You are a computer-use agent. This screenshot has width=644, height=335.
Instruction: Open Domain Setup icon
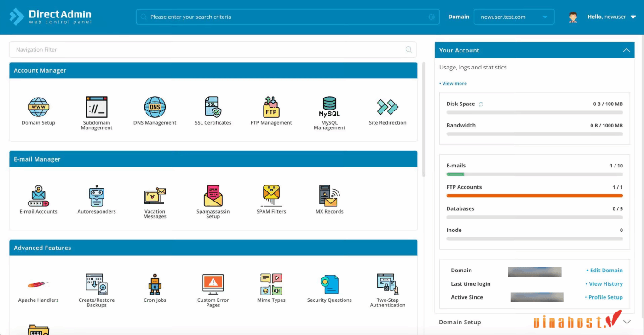click(x=38, y=107)
